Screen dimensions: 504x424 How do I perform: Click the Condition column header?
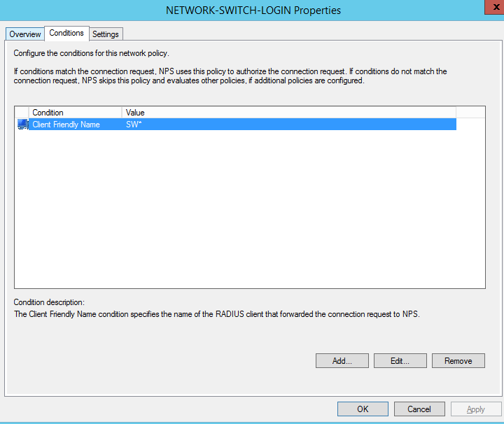click(x=76, y=113)
